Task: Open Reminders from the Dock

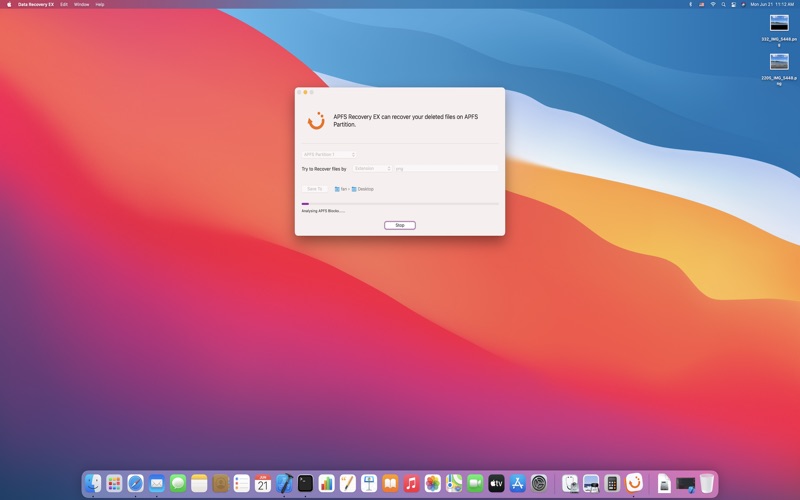Action: click(242, 483)
